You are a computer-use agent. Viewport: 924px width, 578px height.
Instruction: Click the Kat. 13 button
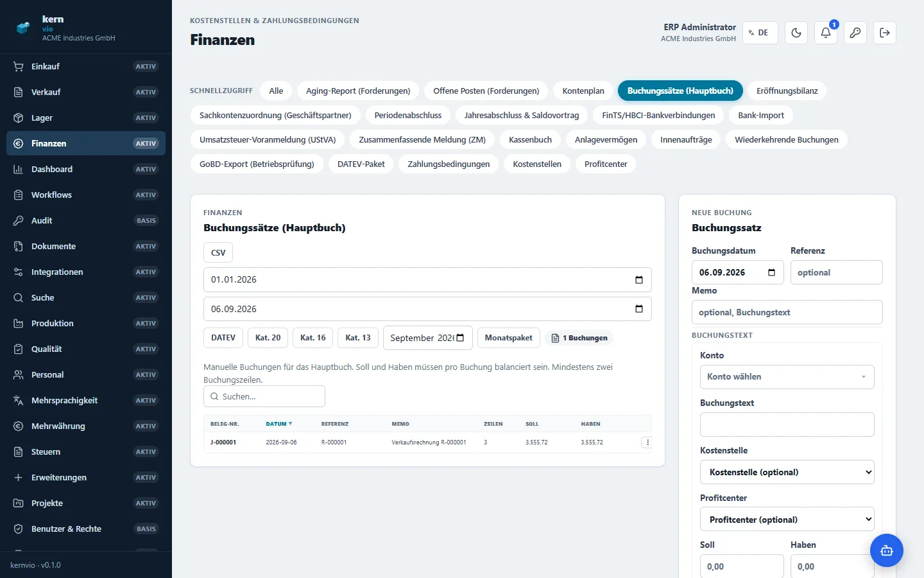[x=358, y=338]
